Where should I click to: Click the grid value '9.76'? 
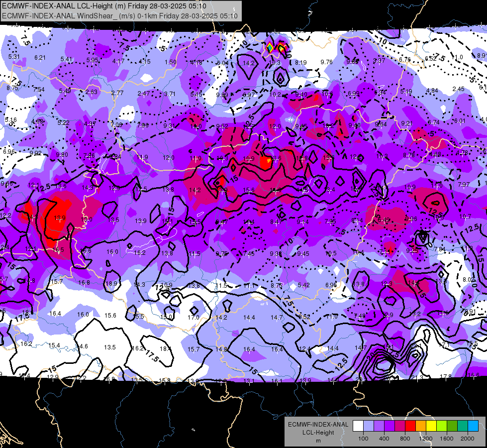(x=327, y=62)
